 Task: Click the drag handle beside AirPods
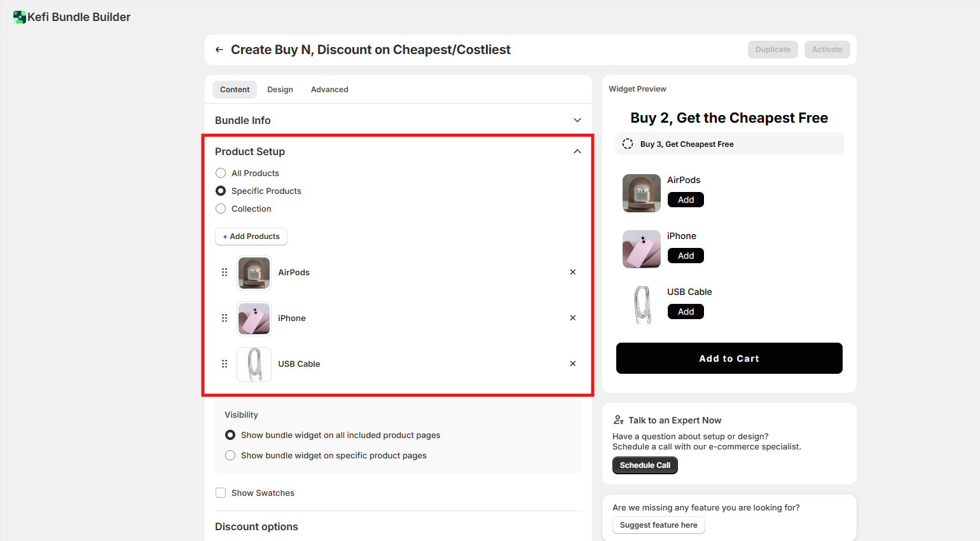coord(224,272)
